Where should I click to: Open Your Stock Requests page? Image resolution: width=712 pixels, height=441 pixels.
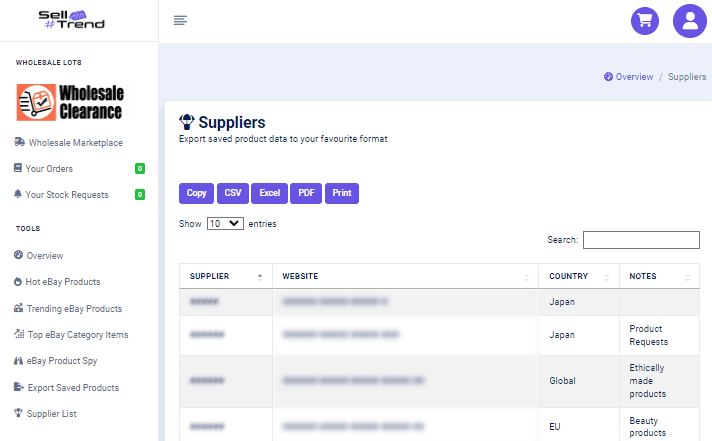pos(66,195)
